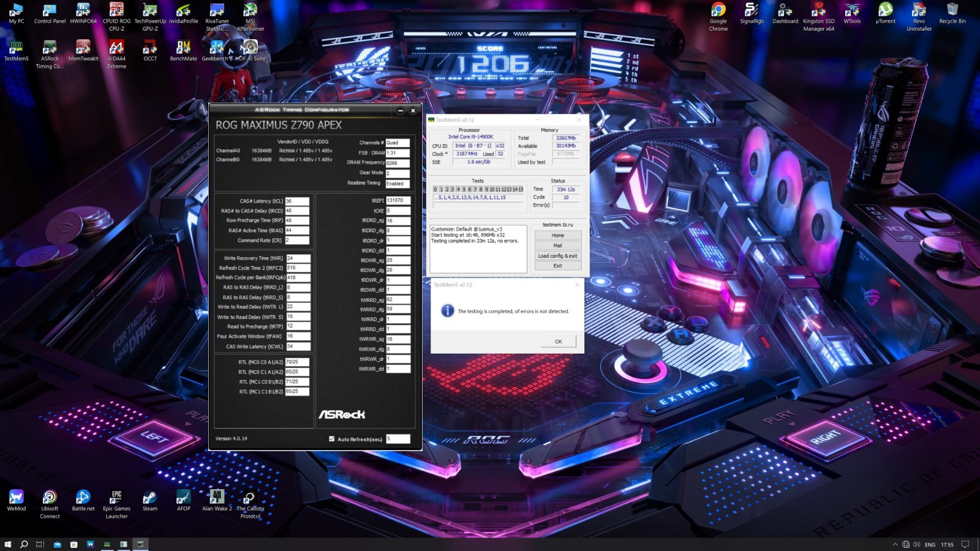
Task: Click OK in the TestMem5 completion dialog
Action: (558, 342)
